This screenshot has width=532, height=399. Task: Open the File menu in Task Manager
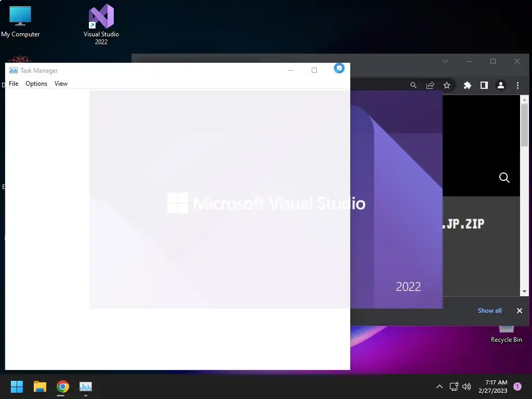coord(14,84)
